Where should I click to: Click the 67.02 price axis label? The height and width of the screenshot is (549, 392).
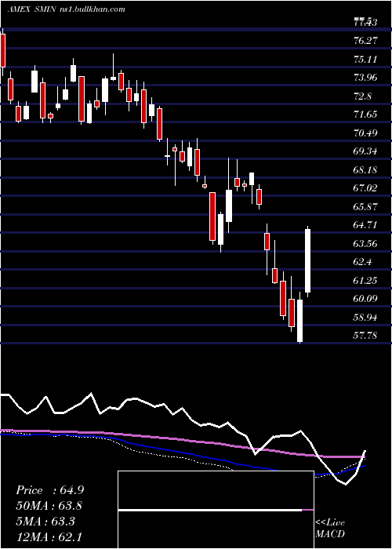click(x=365, y=188)
